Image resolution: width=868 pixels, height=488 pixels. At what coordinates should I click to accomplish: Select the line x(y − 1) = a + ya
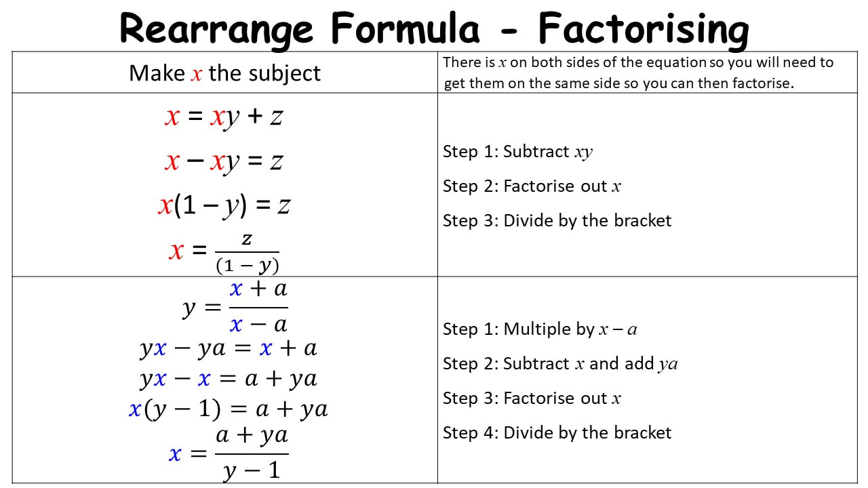point(229,409)
